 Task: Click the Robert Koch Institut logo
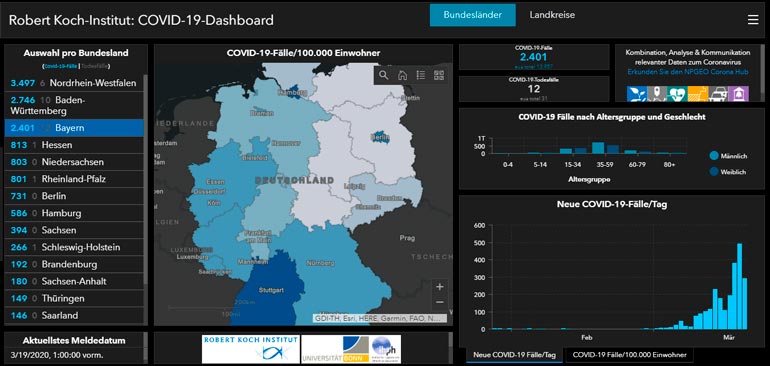[250, 349]
